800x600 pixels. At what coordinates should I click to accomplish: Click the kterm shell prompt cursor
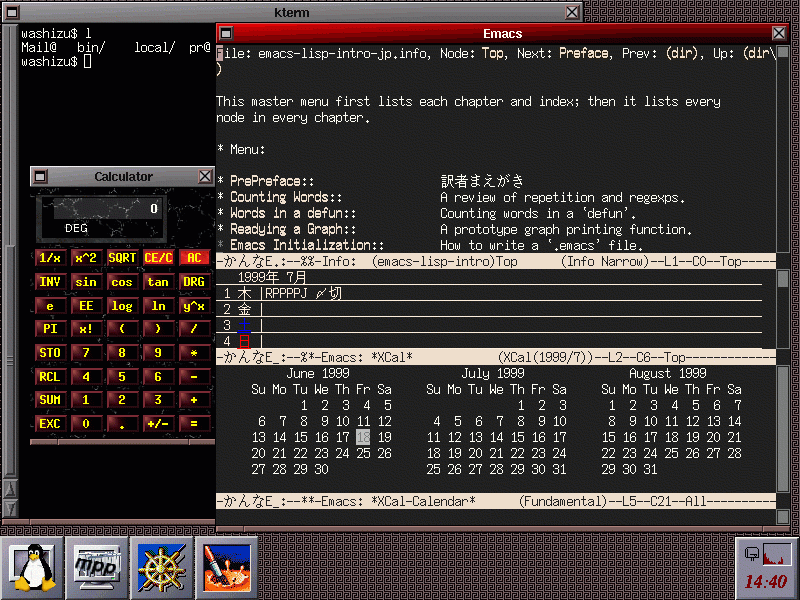(x=87, y=62)
